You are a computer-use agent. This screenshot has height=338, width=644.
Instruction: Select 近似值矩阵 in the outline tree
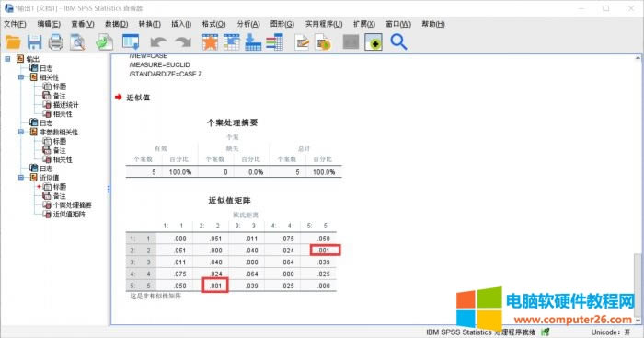tap(69, 215)
